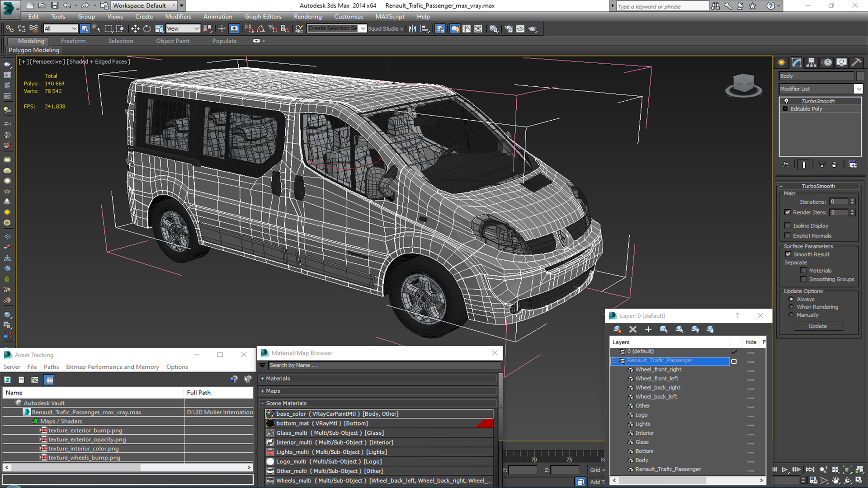This screenshot has height=488, width=868.
Task: Select the Select and Move tool
Action: pyautogui.click(x=135, y=28)
